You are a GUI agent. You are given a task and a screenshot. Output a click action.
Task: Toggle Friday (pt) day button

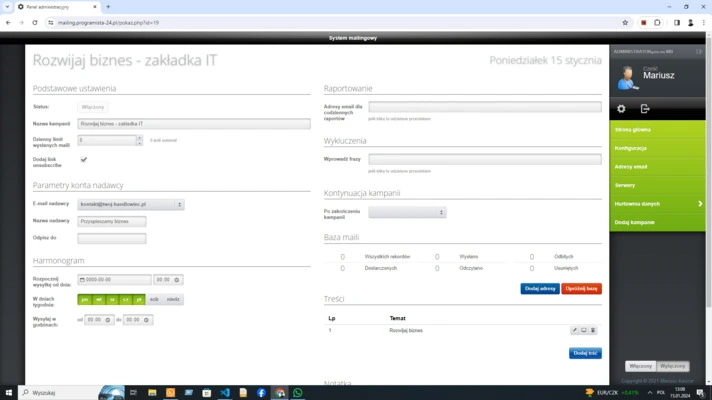tap(139, 299)
